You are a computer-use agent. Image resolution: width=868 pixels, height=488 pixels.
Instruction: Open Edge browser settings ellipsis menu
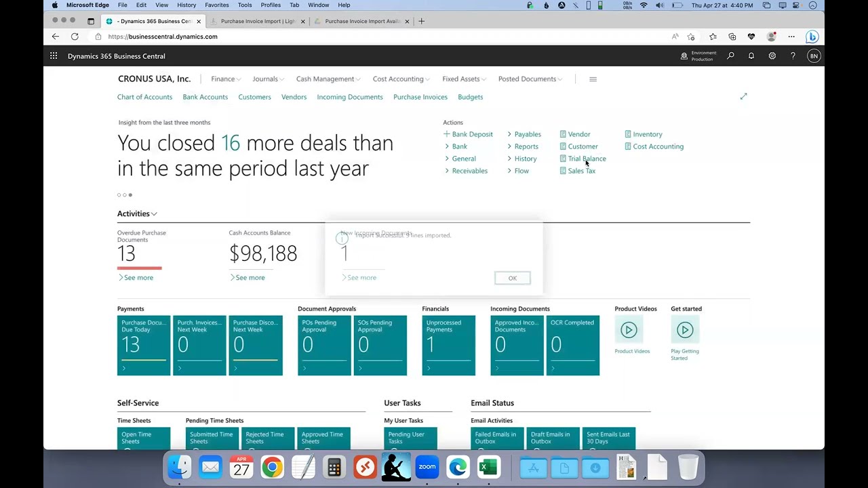pyautogui.click(x=791, y=37)
